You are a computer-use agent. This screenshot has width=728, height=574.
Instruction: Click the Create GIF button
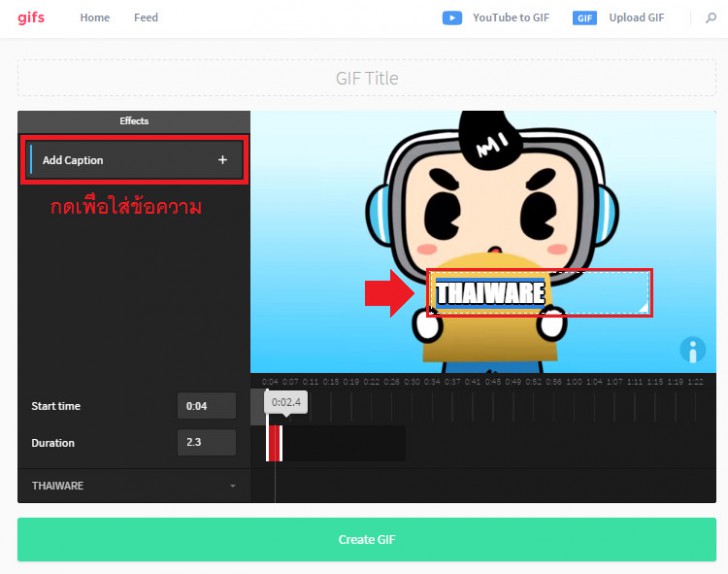pos(367,539)
